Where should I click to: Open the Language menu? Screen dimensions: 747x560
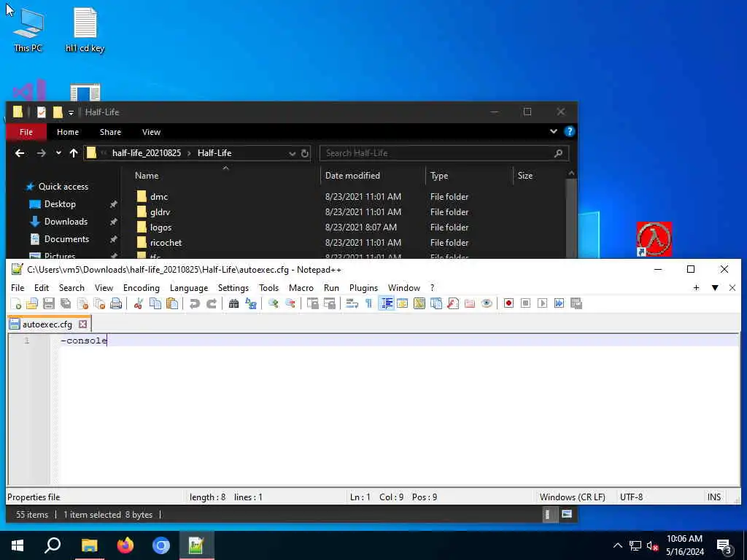(x=189, y=288)
